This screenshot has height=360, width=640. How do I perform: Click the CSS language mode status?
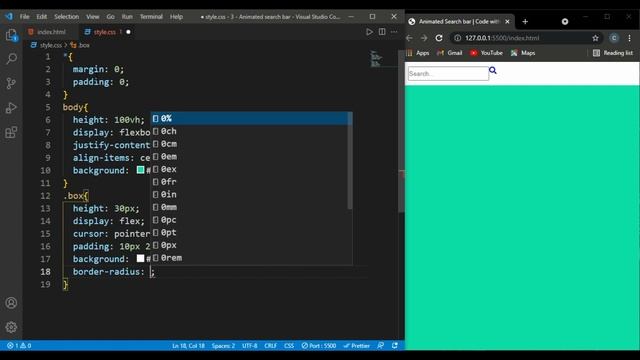pos(289,346)
